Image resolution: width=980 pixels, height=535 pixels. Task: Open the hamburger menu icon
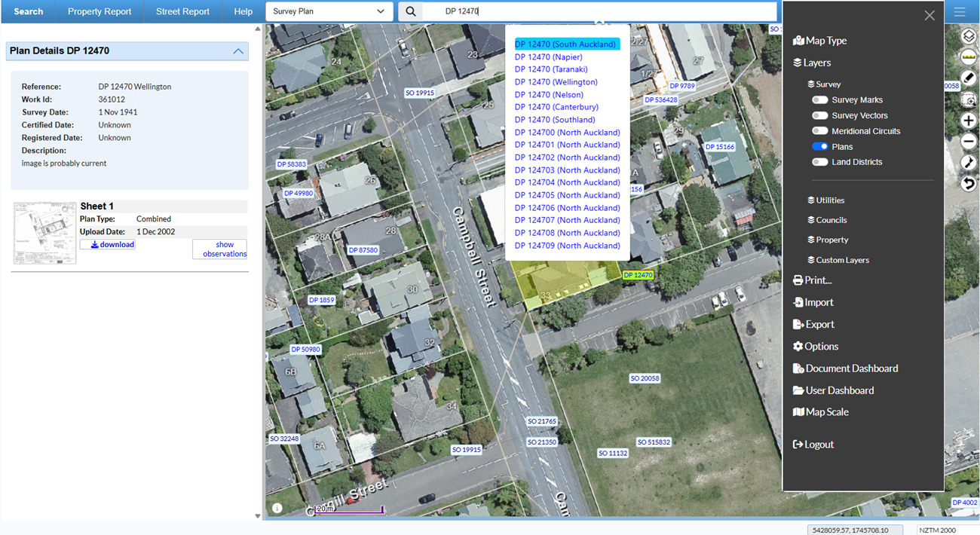click(959, 11)
